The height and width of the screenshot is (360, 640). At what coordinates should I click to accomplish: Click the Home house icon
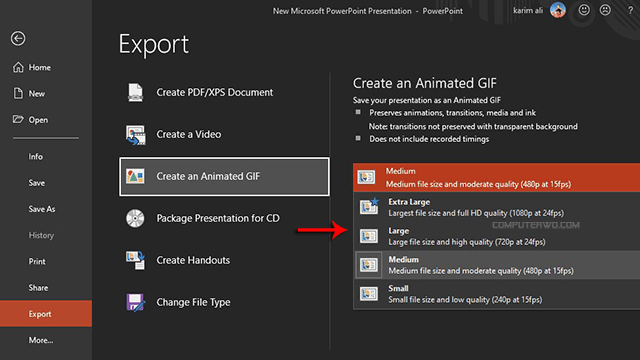tap(18, 67)
